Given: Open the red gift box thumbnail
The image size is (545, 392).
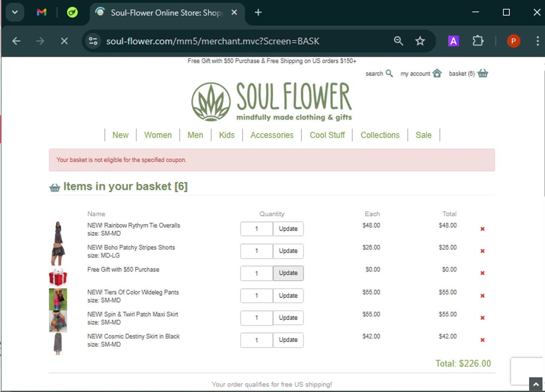Looking at the screenshot, I should [x=58, y=277].
